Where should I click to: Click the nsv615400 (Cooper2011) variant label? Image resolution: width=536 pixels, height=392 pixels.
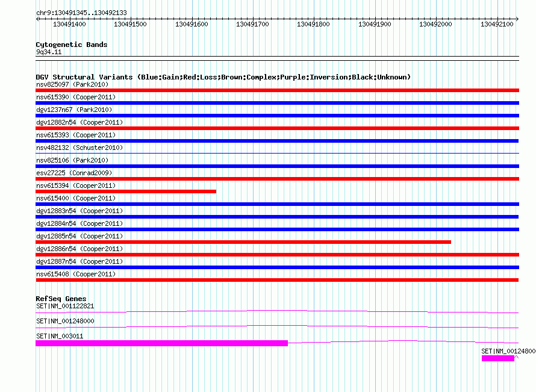tap(76, 198)
